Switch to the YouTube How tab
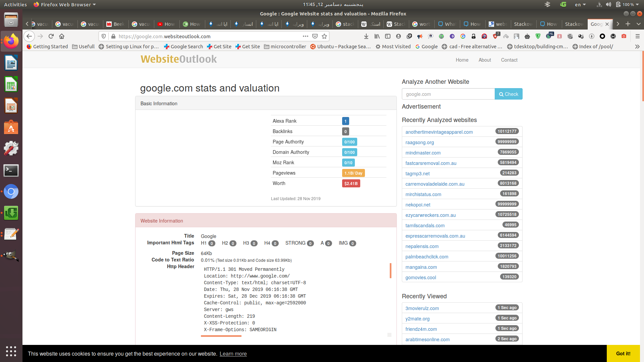The image size is (644, 362). tap(167, 24)
